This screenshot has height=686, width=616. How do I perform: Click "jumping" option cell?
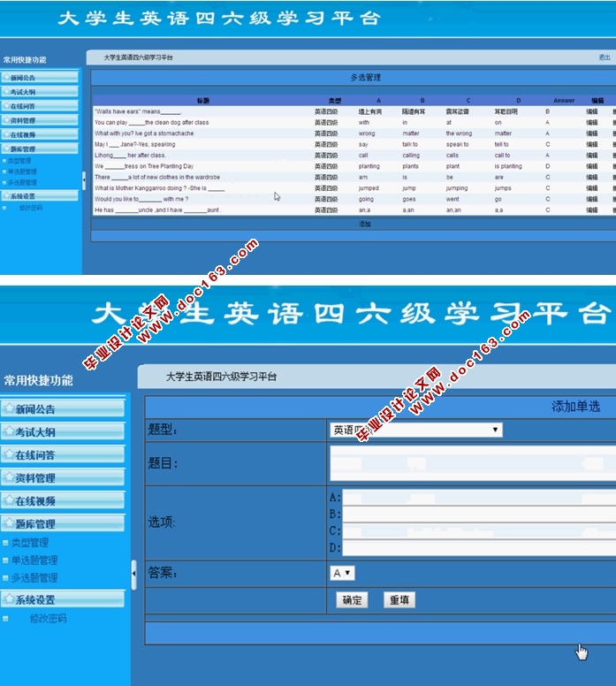tap(457, 188)
